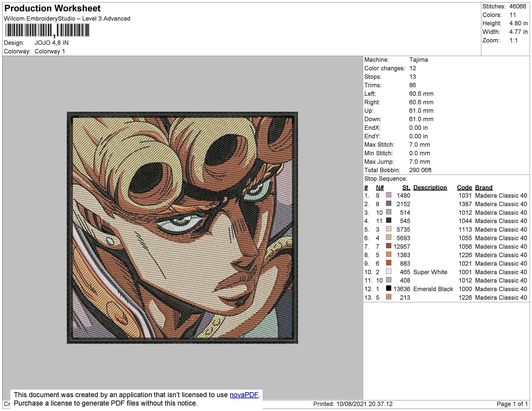Click stitch count '5693' in stop 6

(403, 238)
